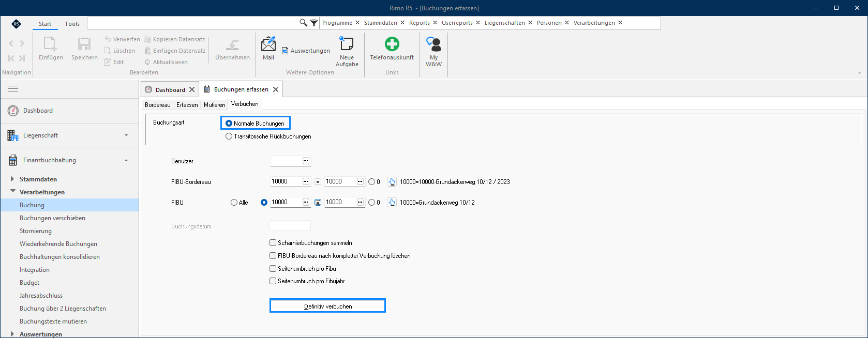868x338 pixels.
Task: Click the Löschen toolbar item
Action: point(120,51)
